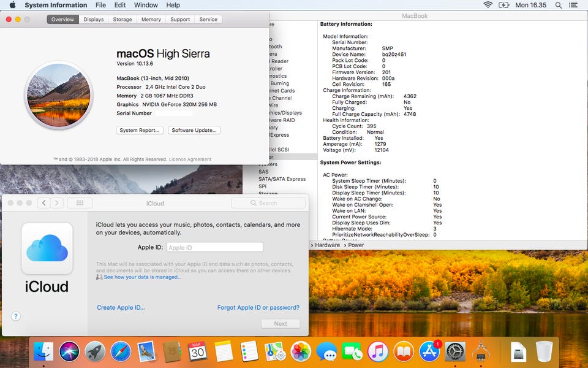Open Contacts book icon in Dock
Viewport: 588px width, 368px height.
(x=172, y=352)
